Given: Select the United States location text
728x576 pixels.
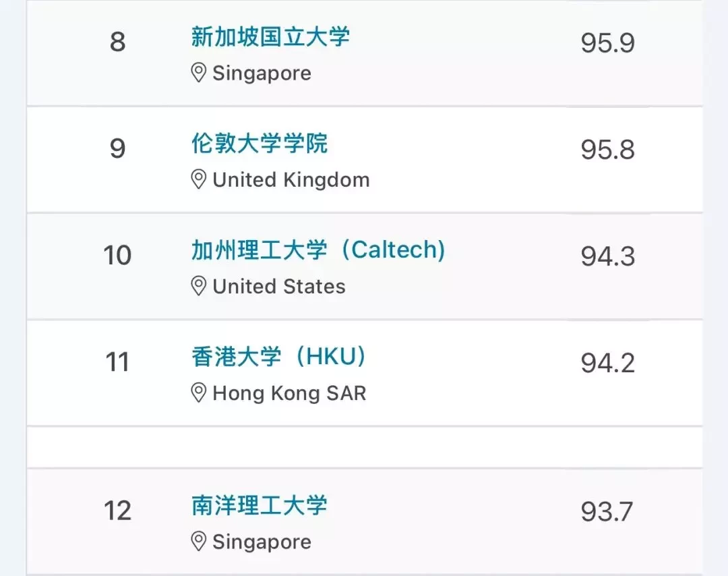Looking at the screenshot, I should (279, 286).
